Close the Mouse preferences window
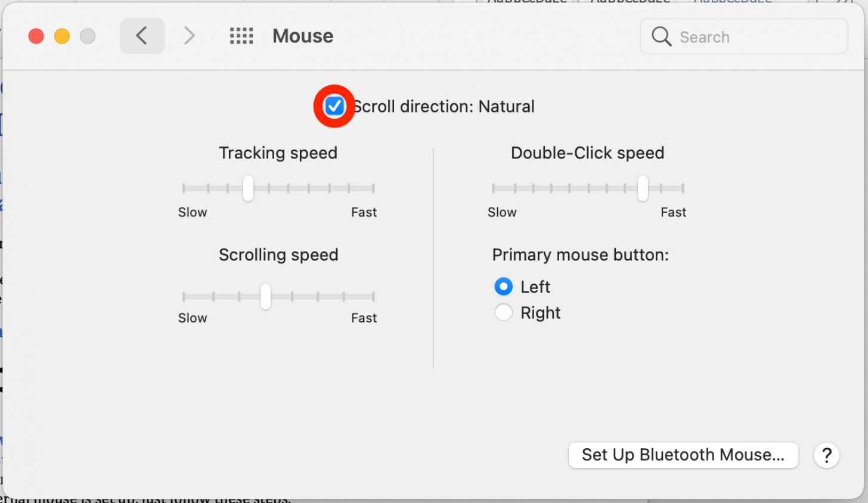The height and width of the screenshot is (503, 868). [x=36, y=36]
